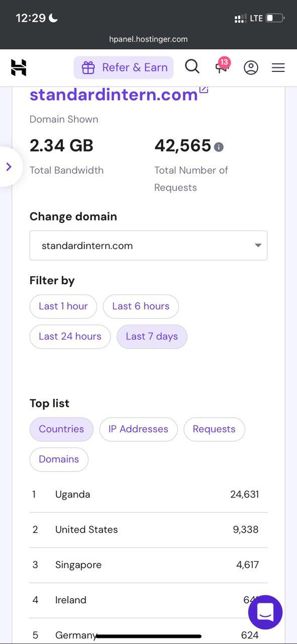Tap the search magnifier icon
The image size is (297, 644).
(x=192, y=66)
